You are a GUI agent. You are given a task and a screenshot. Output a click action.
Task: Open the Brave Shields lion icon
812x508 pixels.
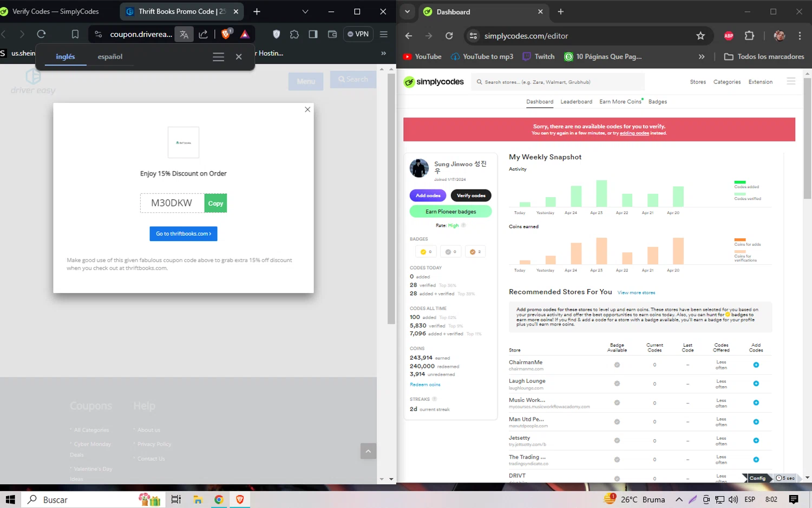pyautogui.click(x=226, y=34)
